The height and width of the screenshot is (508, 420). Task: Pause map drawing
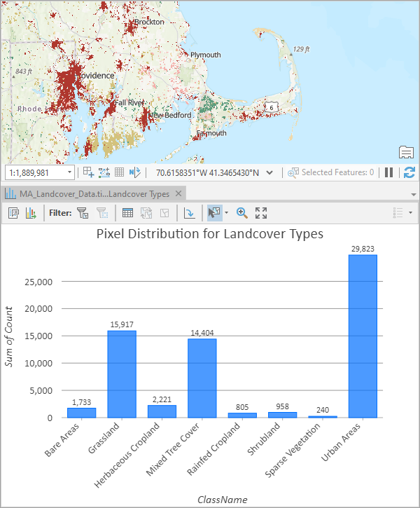click(x=389, y=172)
